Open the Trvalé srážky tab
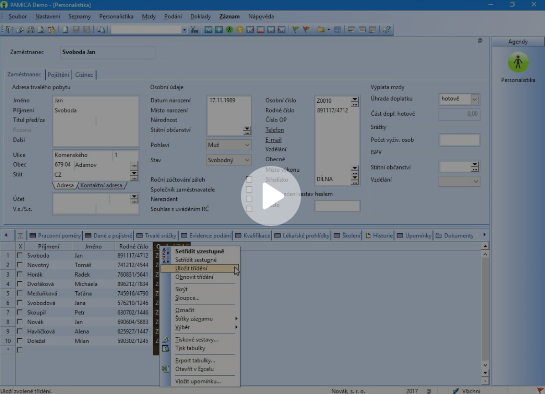Image resolution: width=545 pixels, height=394 pixels. point(157,236)
